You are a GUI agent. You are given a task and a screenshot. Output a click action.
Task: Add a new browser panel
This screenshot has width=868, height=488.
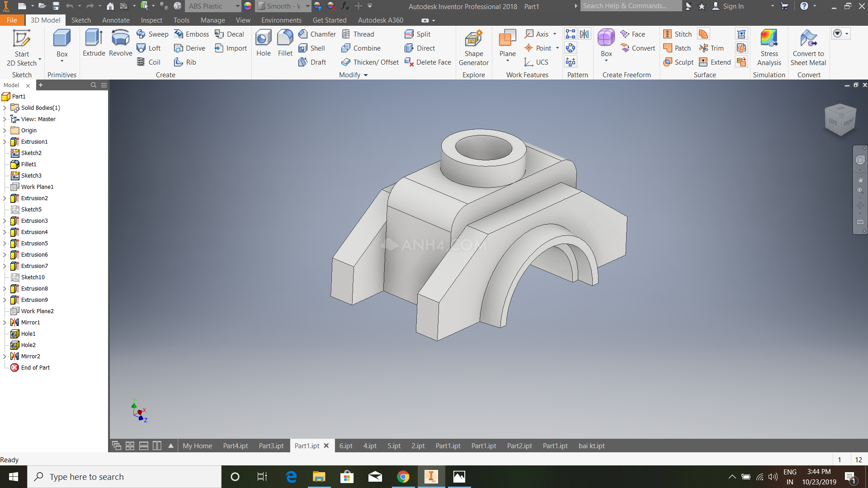pyautogui.click(x=41, y=85)
